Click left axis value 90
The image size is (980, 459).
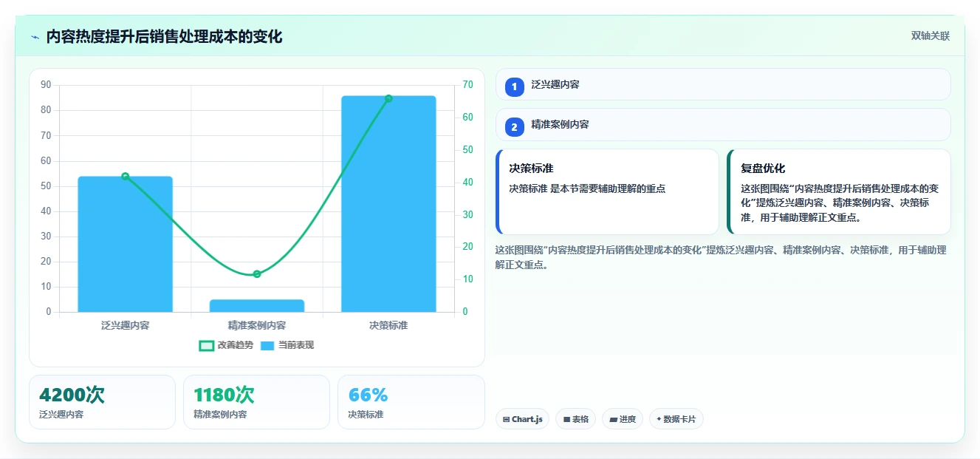point(46,85)
